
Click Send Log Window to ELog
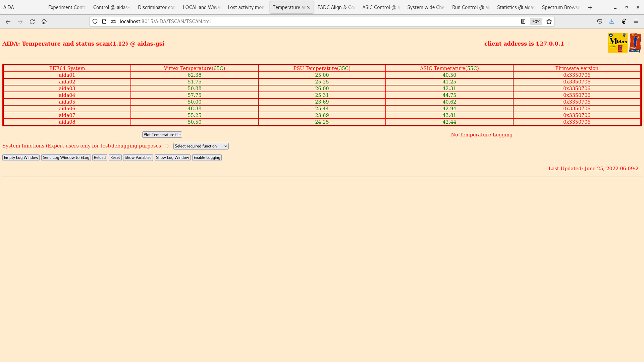coord(66,158)
